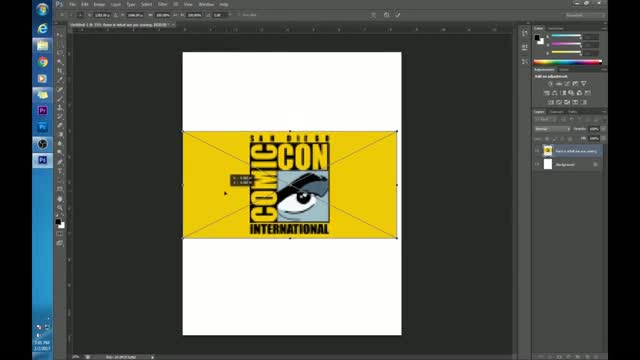Screen dimensions: 640x360
Task: Toggle link between width and height
Action: pos(175,15)
